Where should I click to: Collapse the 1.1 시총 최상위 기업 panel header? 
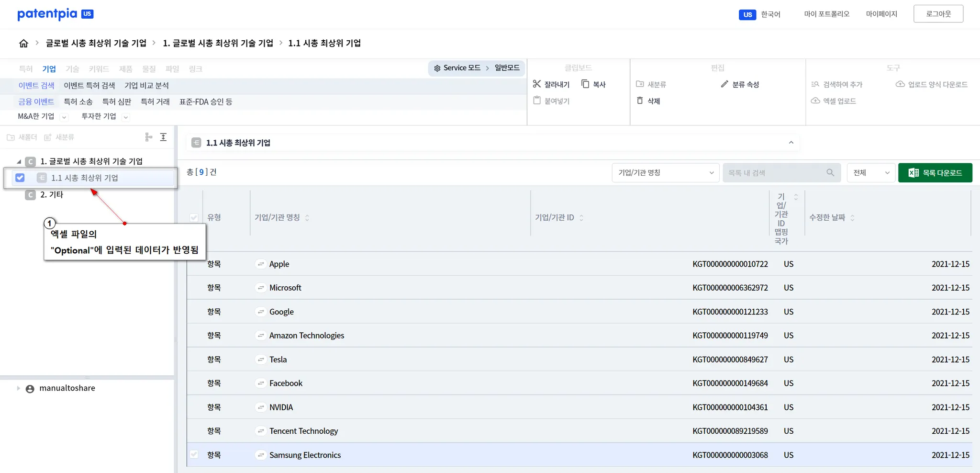click(x=791, y=143)
